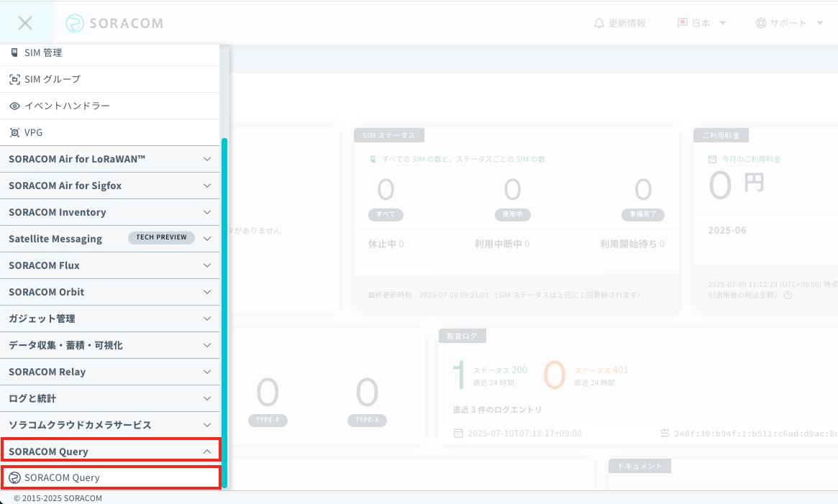
Task: Click log timestamp 2025-07-10T07:18:17+09:00
Action: coord(525,434)
